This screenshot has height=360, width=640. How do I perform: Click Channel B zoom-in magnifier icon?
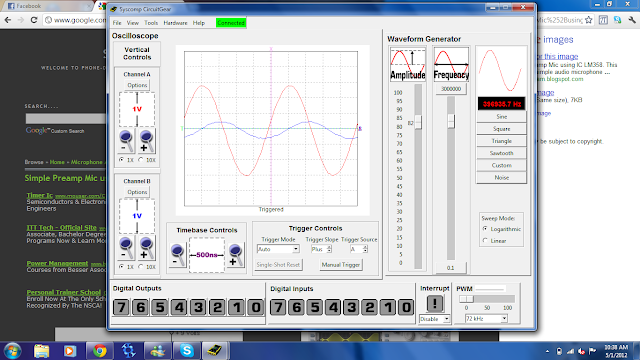pyautogui.click(x=146, y=248)
